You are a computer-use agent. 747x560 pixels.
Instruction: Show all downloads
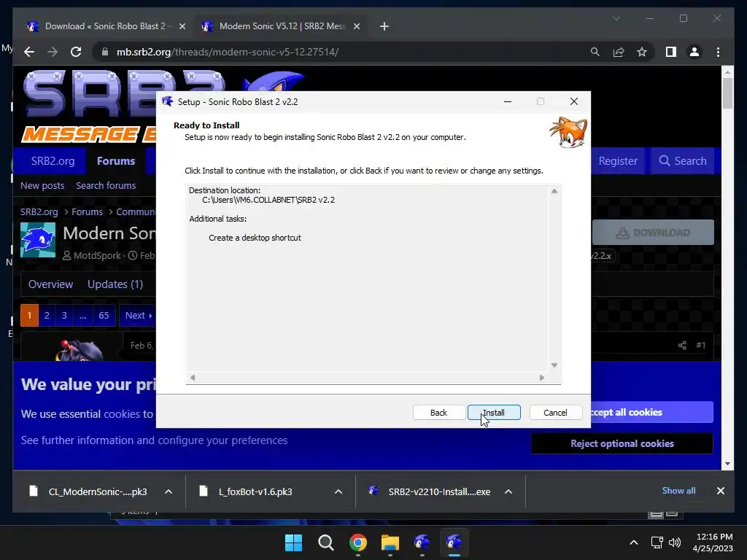678,491
